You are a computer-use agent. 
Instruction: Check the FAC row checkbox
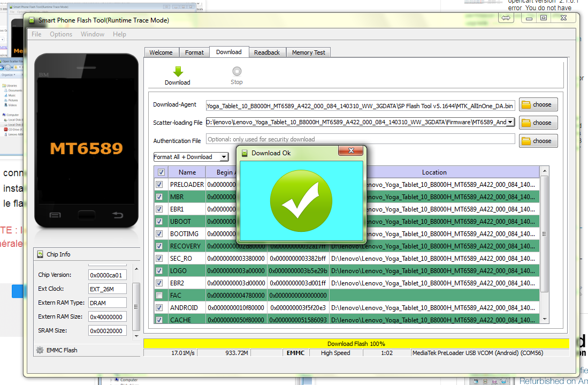(x=159, y=296)
